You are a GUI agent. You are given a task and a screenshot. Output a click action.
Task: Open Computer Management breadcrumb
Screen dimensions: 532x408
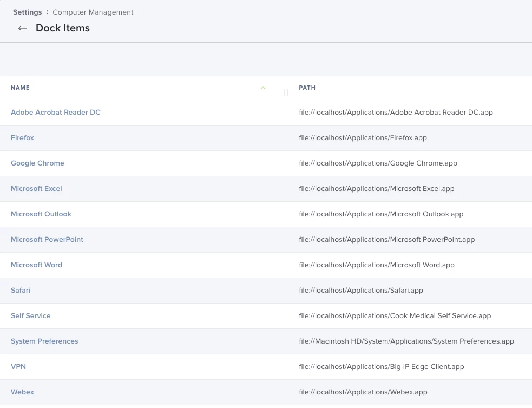tap(93, 12)
